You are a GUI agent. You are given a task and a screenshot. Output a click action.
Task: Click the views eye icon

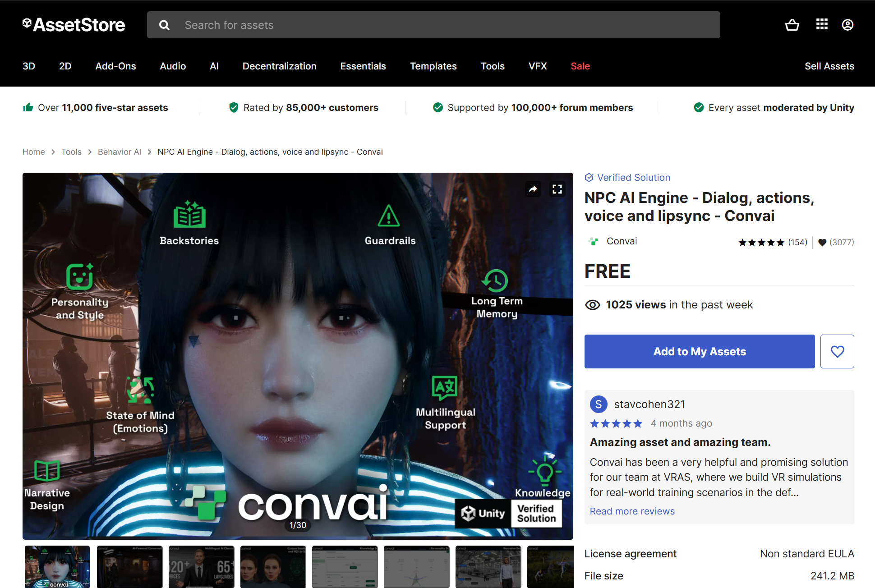592,305
